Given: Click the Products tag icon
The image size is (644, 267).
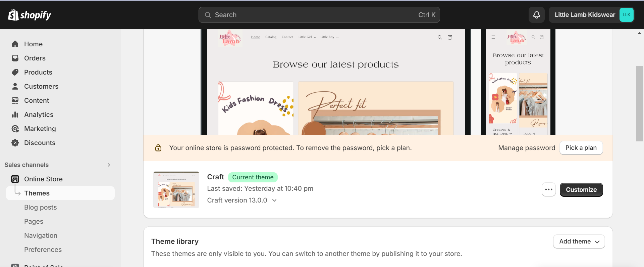Looking at the screenshot, I should click(15, 72).
